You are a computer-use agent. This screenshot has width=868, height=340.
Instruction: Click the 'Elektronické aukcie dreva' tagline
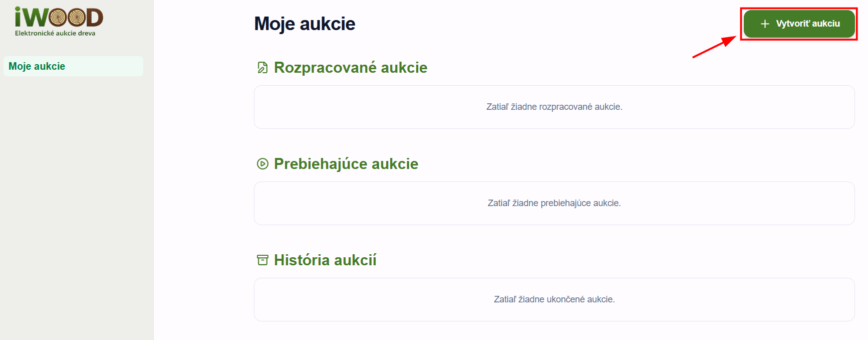(x=55, y=34)
